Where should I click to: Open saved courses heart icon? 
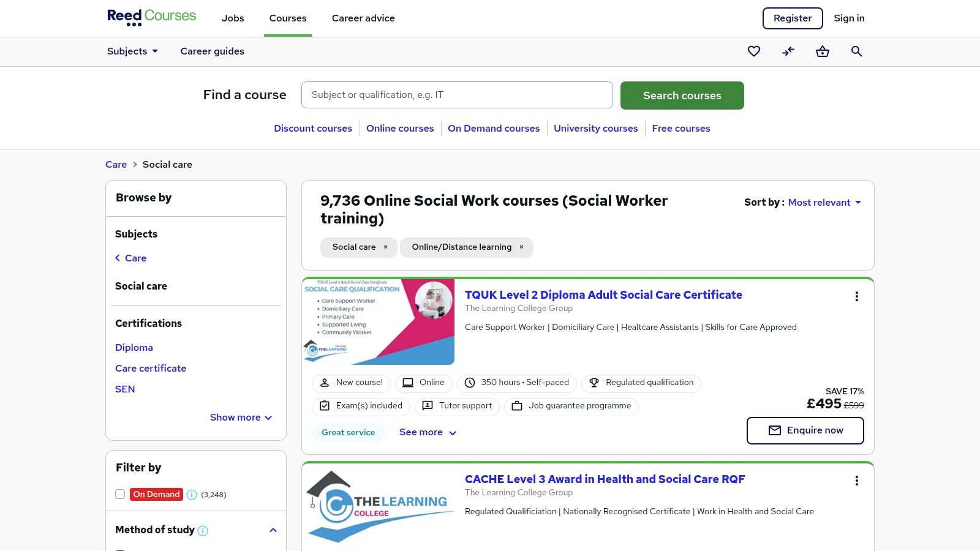(x=754, y=51)
